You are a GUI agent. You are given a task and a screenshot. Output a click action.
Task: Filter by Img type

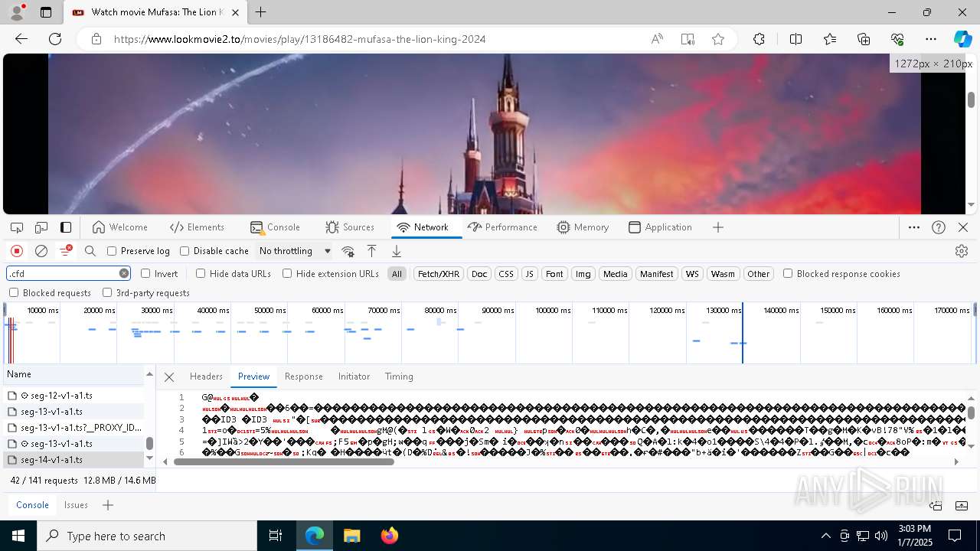(583, 274)
